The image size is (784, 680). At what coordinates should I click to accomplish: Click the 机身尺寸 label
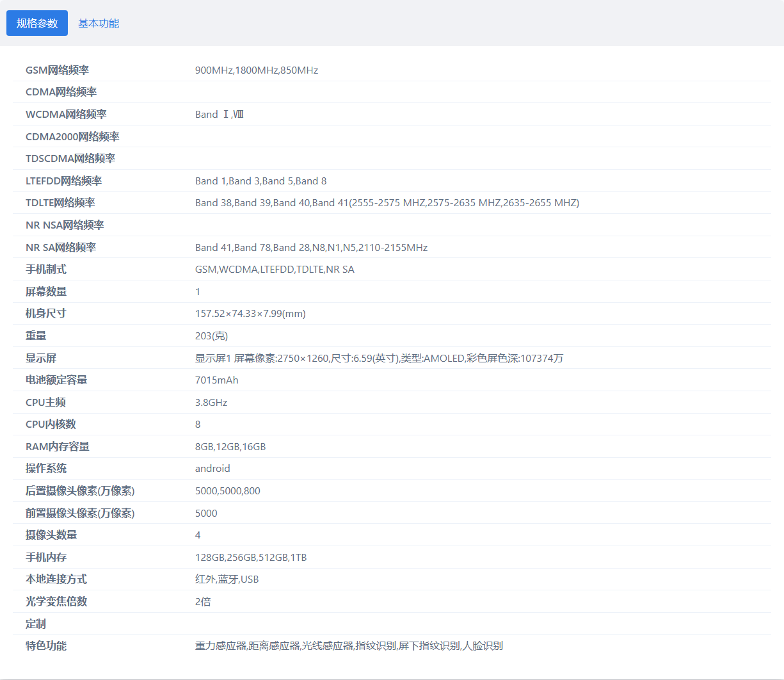[46, 313]
